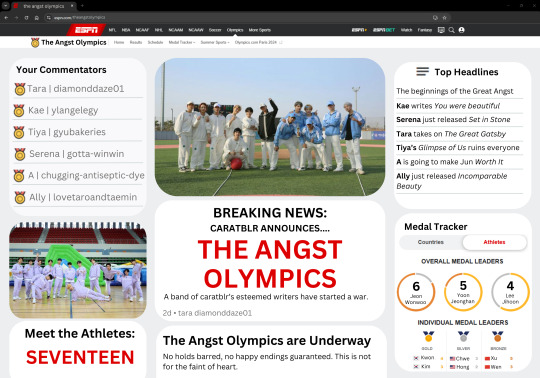Click the medal icon beside The Angst Olympics title
The width and height of the screenshot is (540, 378).
tap(35, 43)
